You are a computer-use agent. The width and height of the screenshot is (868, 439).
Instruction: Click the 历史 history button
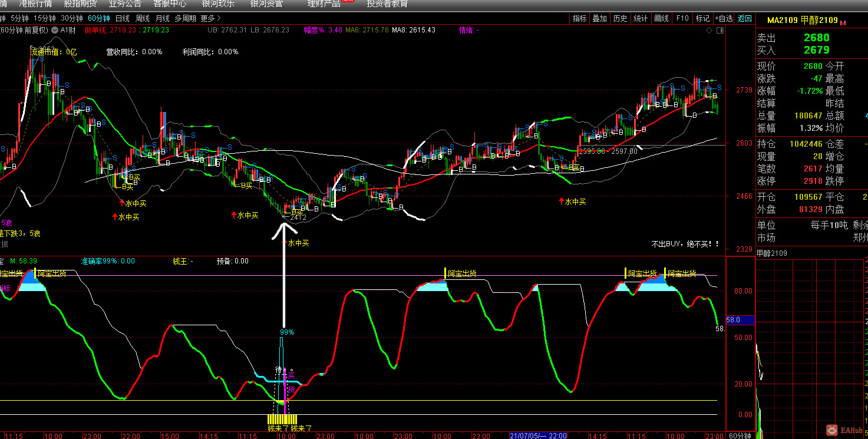click(x=620, y=18)
